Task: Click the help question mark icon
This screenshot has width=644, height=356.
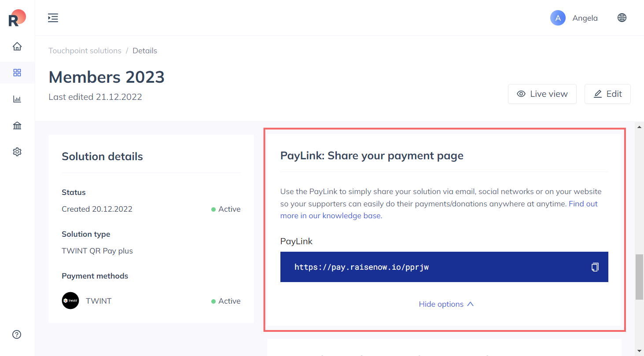Action: 17,334
